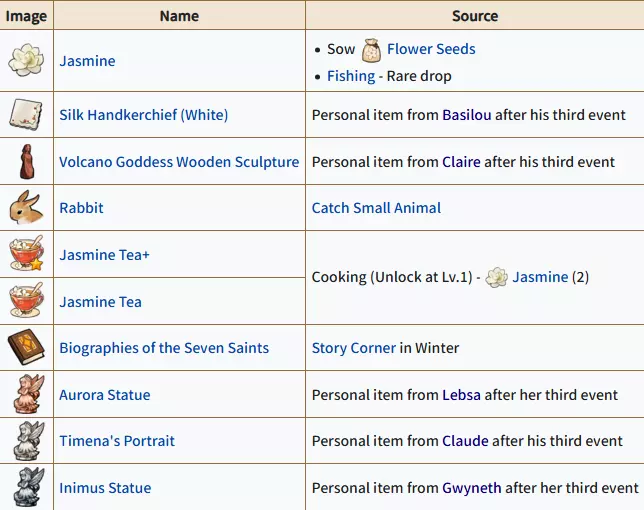Viewport: 644px width, 510px height.
Task: Click the Flower Seeds bag icon
Action: pyautogui.click(x=372, y=49)
